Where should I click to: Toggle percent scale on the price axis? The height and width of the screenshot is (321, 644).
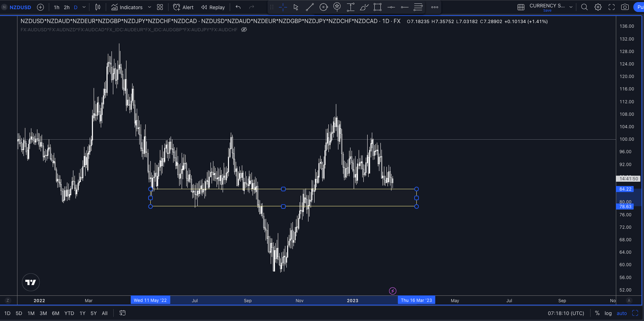(x=597, y=313)
